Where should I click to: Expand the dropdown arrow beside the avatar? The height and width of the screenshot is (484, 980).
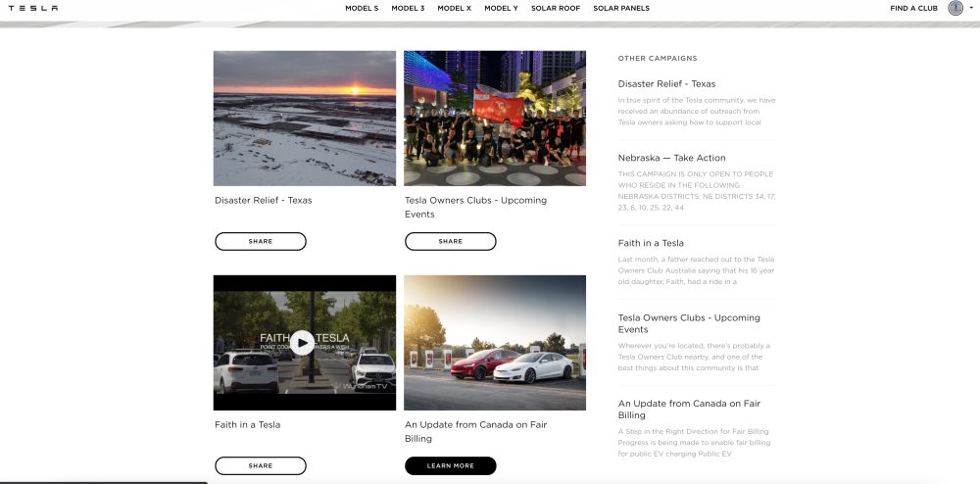pos(971,8)
